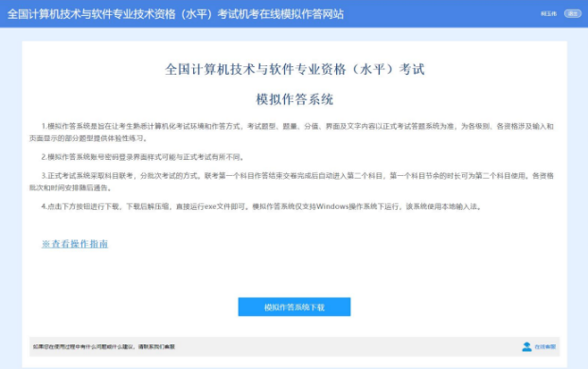This screenshot has width=588, height=369.
Task: Click the 模拟作答系统下载 download button
Action: (x=294, y=307)
